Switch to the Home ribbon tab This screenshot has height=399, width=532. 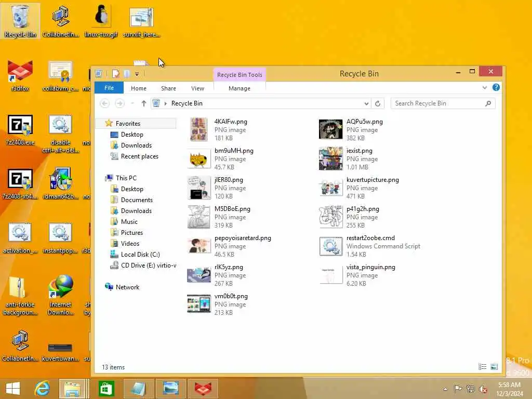pos(138,88)
